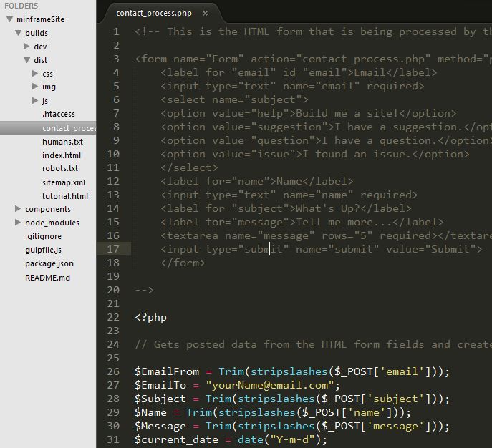
Task: Click the $EmailTo variable
Action: coord(160,385)
